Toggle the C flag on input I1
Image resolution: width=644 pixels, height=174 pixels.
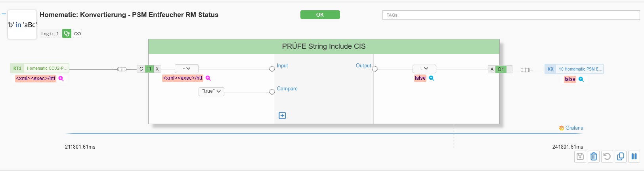[141, 69]
